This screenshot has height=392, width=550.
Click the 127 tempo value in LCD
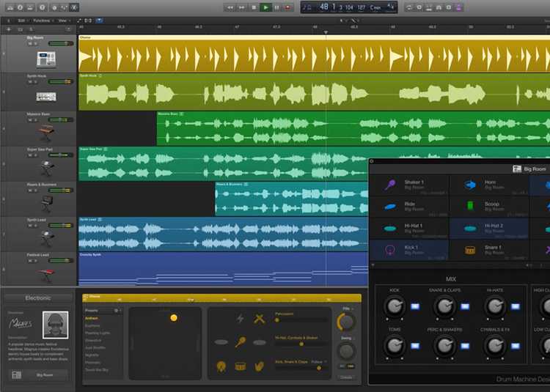(362, 7)
